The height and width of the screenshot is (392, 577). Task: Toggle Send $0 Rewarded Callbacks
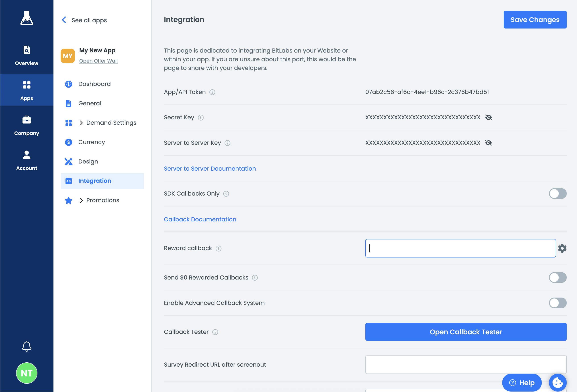point(557,278)
